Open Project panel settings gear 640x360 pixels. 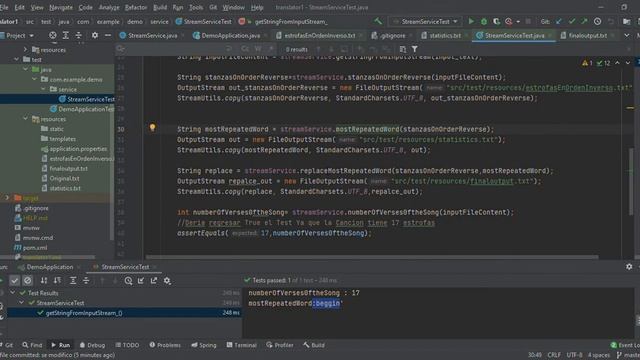point(95,36)
